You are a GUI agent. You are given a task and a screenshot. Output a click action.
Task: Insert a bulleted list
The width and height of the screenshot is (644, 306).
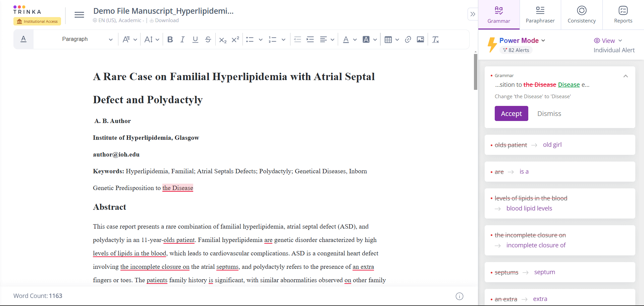[250, 40]
